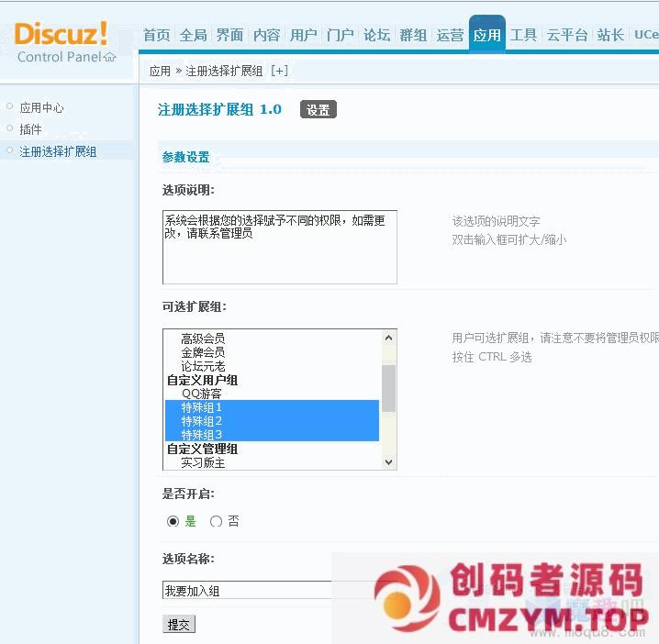Open 插件 in the left sidebar

(31, 129)
